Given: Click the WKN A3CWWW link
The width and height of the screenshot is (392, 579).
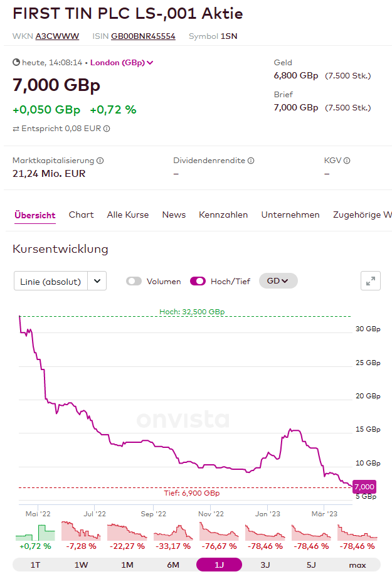Looking at the screenshot, I should pos(57,36).
